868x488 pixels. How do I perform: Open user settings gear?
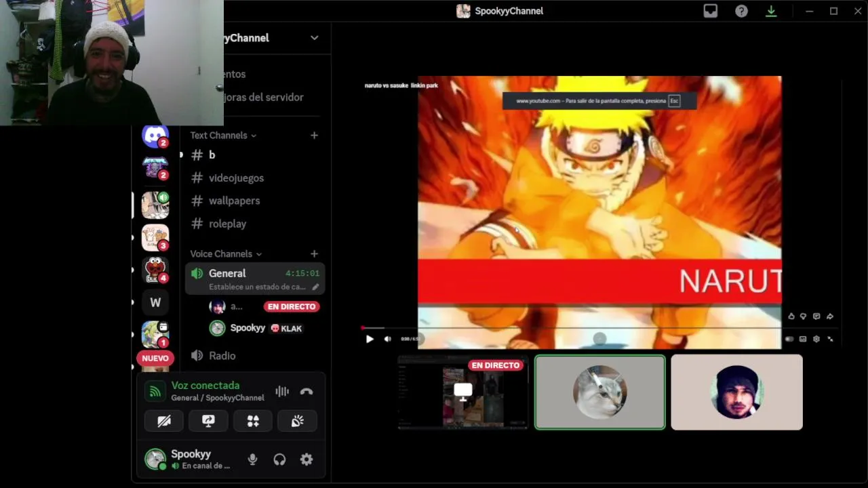[307, 460]
